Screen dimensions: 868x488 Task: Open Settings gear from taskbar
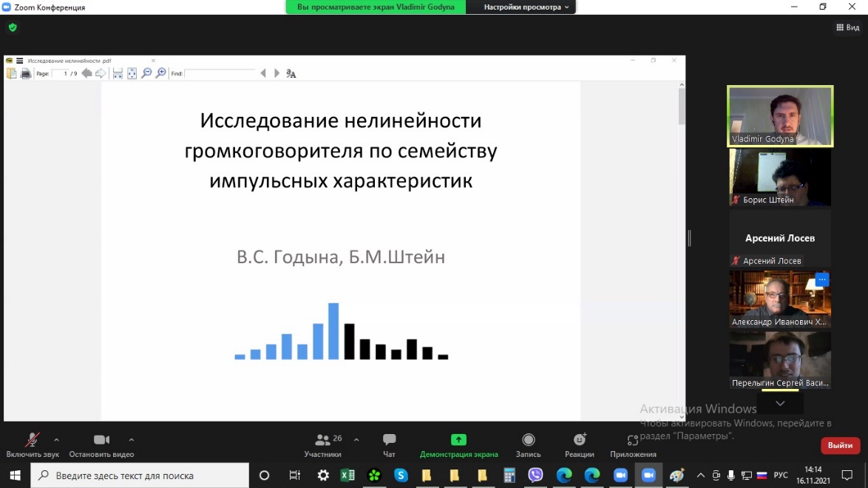(x=323, y=475)
